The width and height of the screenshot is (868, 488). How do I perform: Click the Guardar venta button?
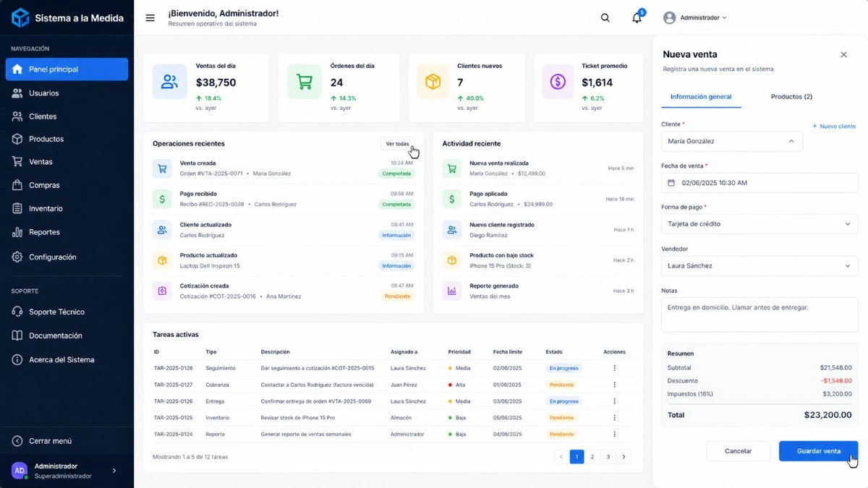click(818, 450)
